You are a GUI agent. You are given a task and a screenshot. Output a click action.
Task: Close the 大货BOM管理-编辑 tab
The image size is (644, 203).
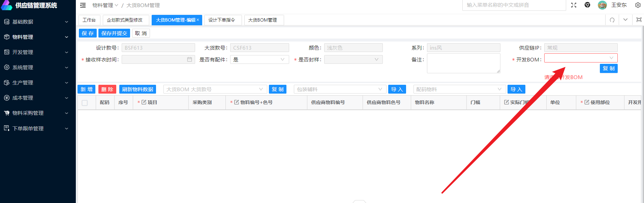point(198,20)
